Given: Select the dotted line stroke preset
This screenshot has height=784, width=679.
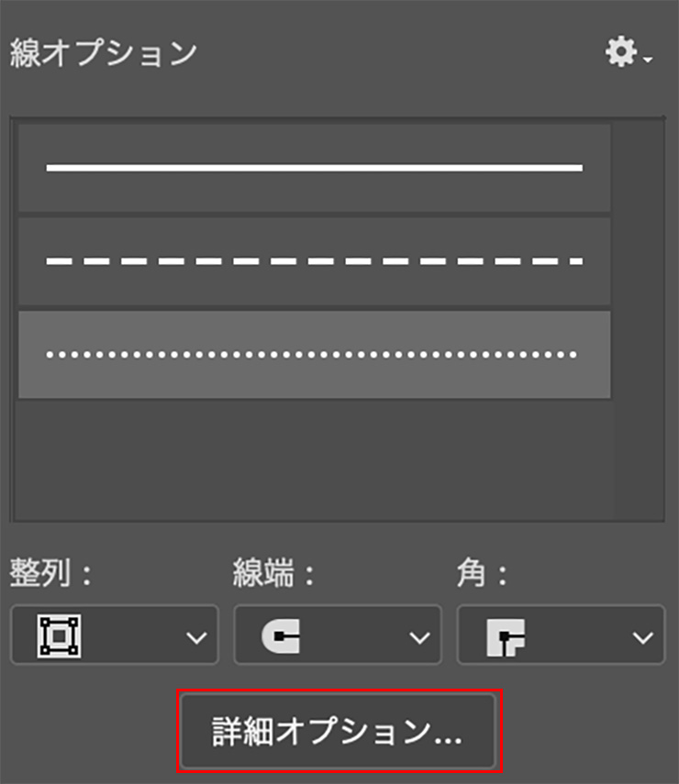Looking at the screenshot, I should tap(314, 355).
